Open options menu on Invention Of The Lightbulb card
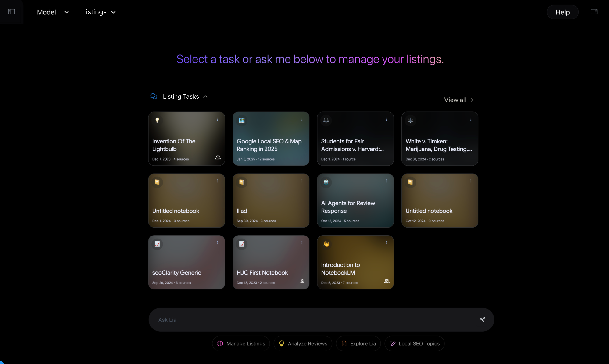Image resolution: width=609 pixels, height=364 pixels. pos(217,119)
